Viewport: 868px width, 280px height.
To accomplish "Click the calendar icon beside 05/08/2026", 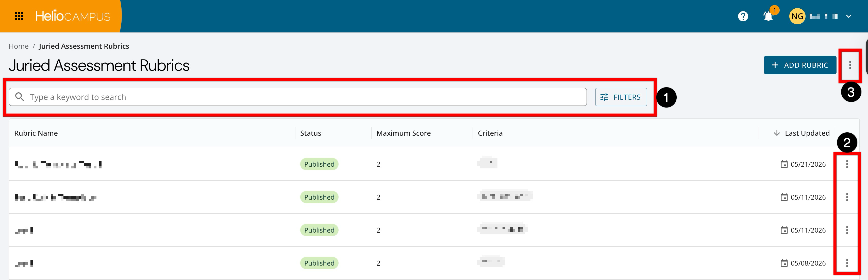I will 784,263.
